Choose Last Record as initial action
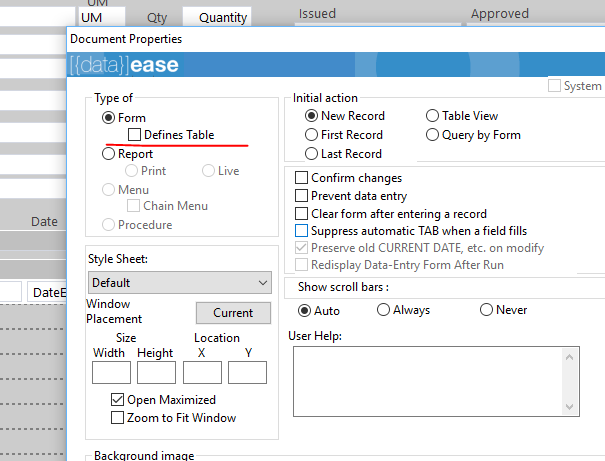 (311, 154)
